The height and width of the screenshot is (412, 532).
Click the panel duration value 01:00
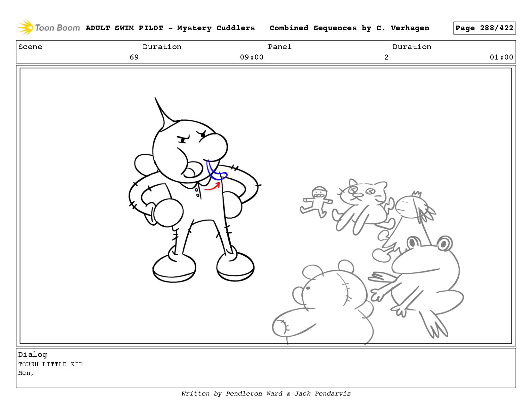(501, 57)
